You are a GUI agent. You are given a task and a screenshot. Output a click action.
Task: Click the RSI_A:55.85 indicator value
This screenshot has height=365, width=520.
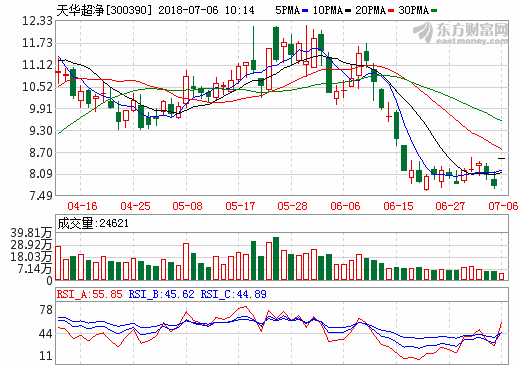point(90,294)
